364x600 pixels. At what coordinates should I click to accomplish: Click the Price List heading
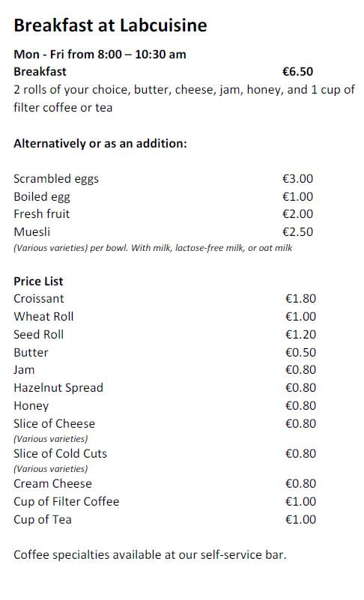(38, 281)
